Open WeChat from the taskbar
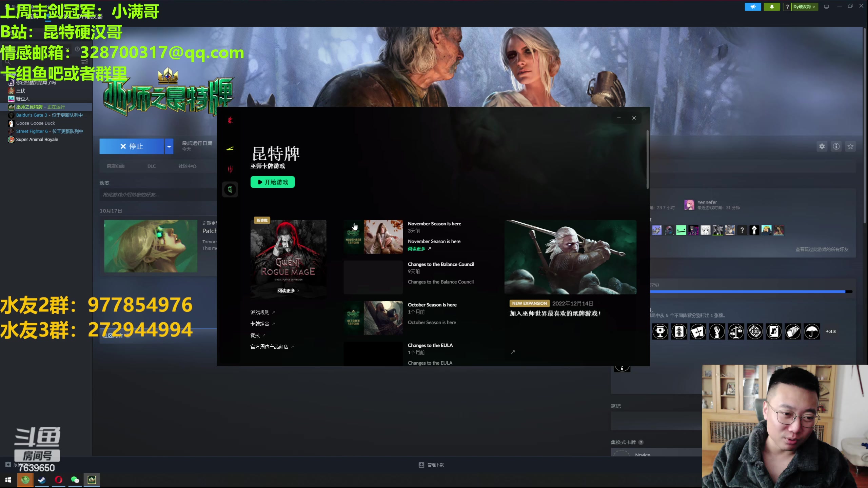The height and width of the screenshot is (488, 868). [75, 480]
